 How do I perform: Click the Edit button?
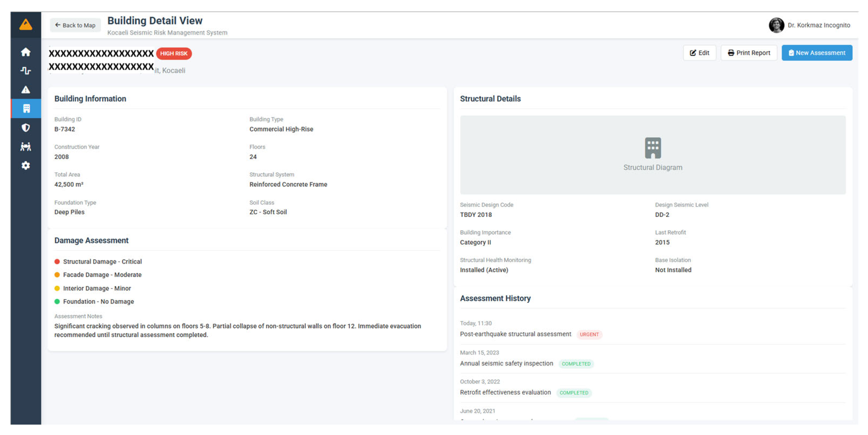(x=699, y=53)
